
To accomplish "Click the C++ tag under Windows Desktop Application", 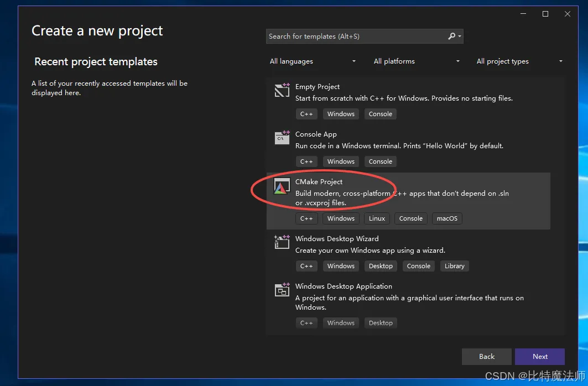I will [306, 323].
